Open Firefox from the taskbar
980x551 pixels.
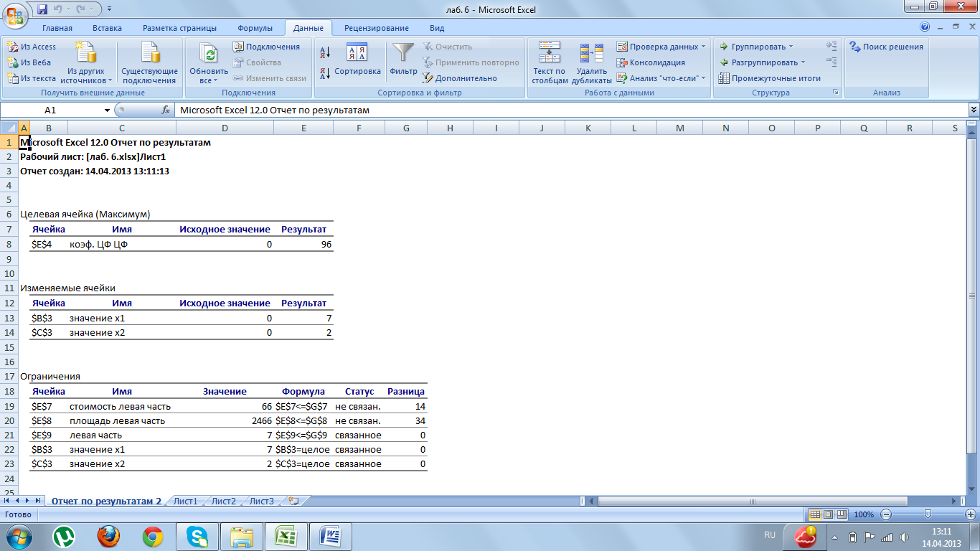[x=108, y=536]
